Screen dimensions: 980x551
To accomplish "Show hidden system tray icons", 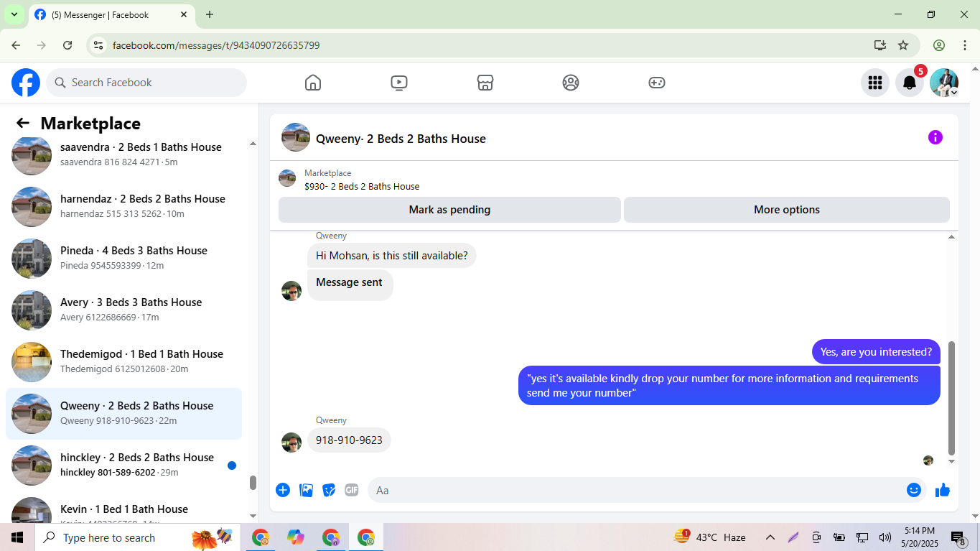I will click(770, 537).
